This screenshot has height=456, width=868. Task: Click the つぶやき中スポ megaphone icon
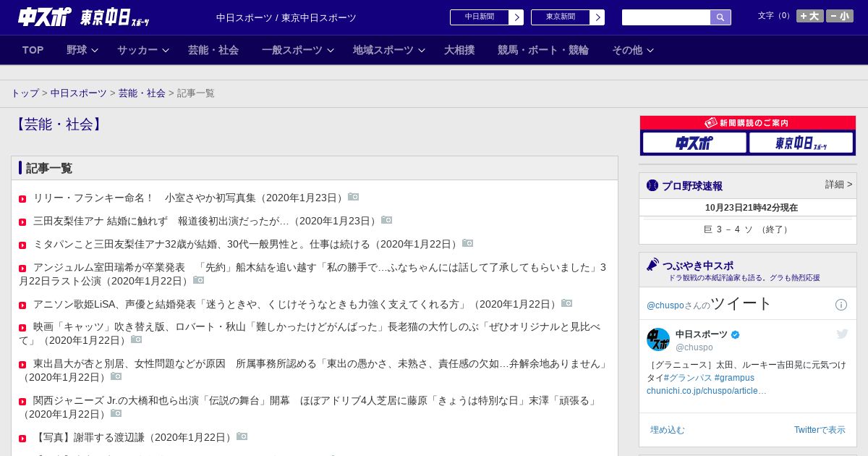coord(653,265)
